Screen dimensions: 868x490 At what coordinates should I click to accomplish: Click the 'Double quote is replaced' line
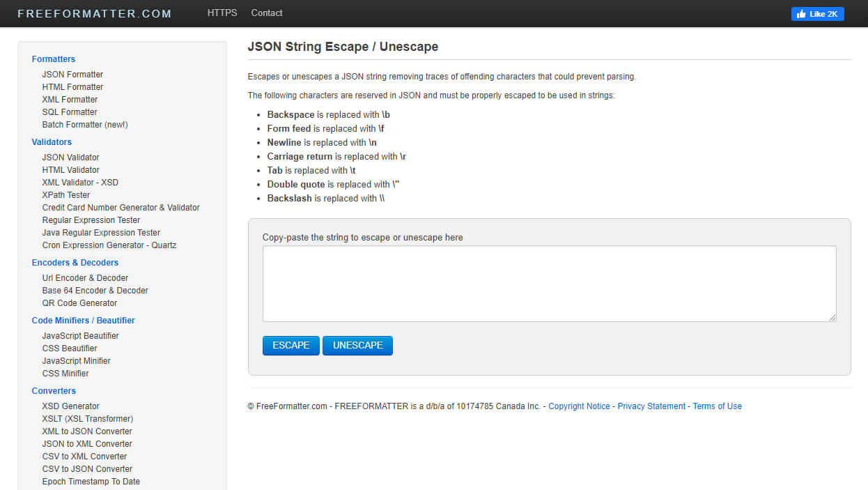(333, 185)
